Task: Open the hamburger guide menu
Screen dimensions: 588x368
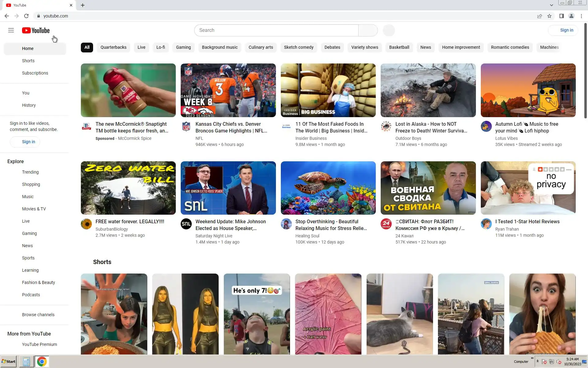Action: pos(11,30)
